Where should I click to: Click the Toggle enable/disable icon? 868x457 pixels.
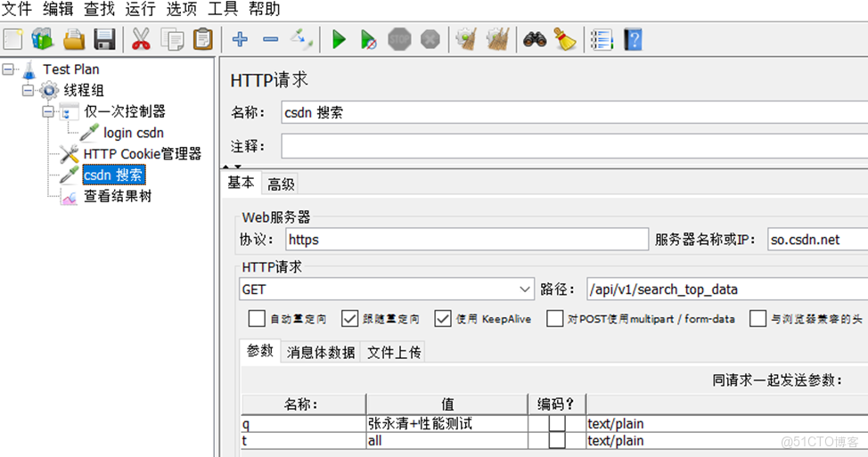click(x=302, y=39)
